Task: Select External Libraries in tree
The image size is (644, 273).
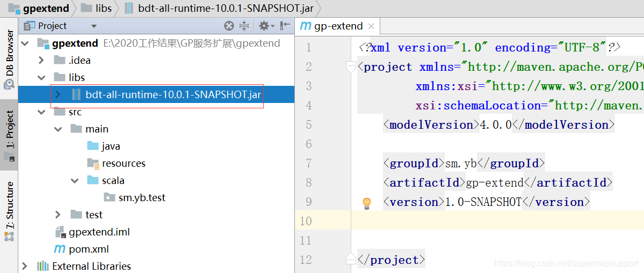Action: (92, 267)
